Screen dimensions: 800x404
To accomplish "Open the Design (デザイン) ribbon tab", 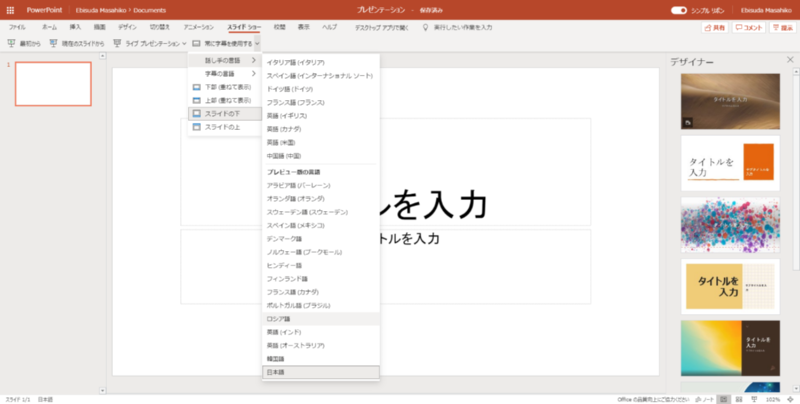I will click(127, 27).
